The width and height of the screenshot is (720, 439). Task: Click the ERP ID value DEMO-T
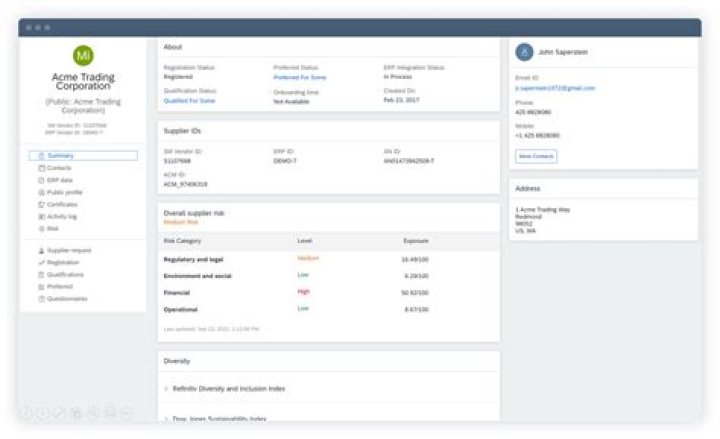[285, 161]
